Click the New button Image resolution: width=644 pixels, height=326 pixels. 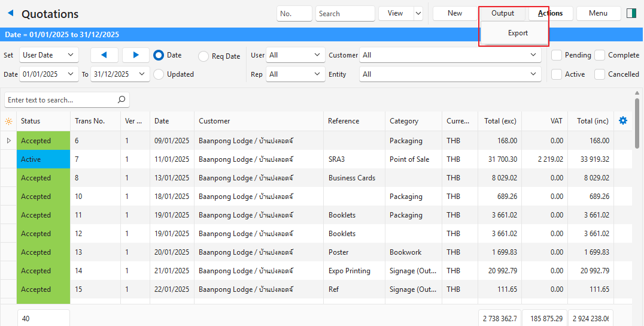click(x=455, y=13)
